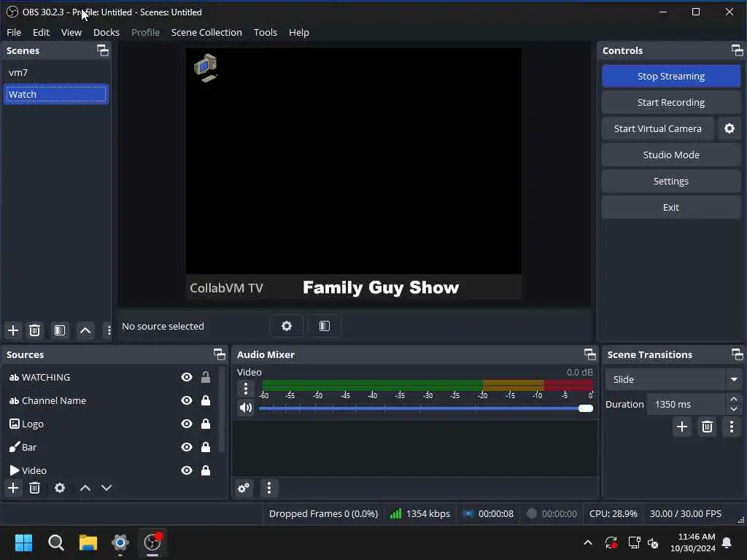747x560 pixels.
Task: Open scene filters icon in Scenes panel
Action: 60,330
